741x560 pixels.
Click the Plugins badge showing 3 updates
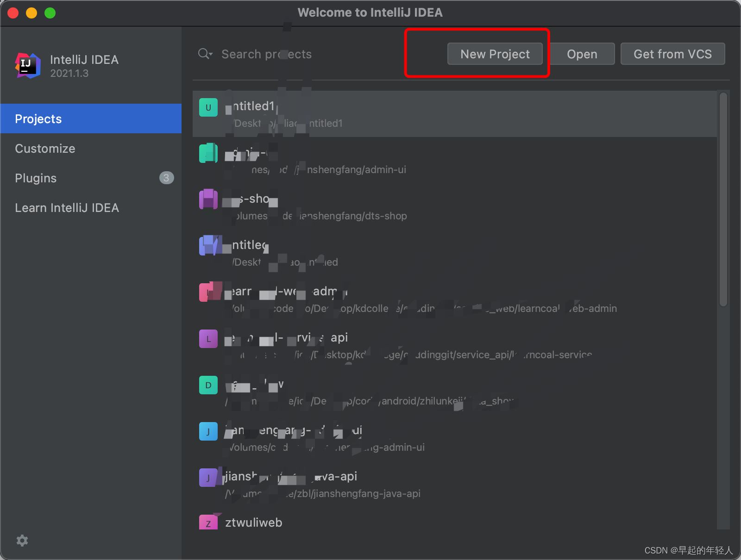coord(166,178)
